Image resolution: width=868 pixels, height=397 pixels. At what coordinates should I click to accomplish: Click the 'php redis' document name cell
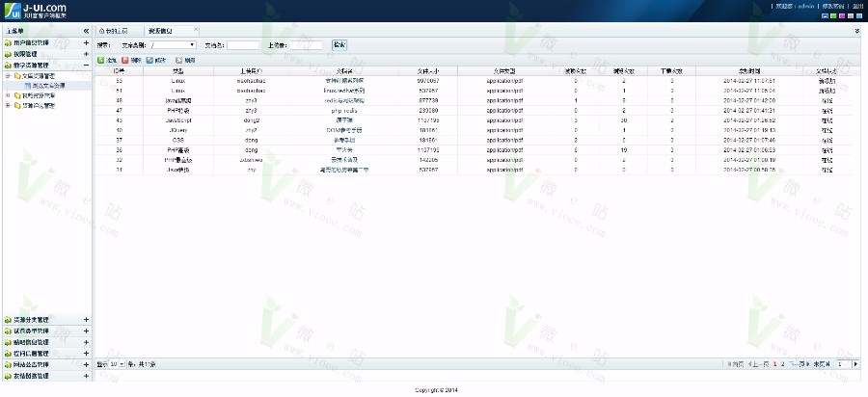[x=344, y=111]
